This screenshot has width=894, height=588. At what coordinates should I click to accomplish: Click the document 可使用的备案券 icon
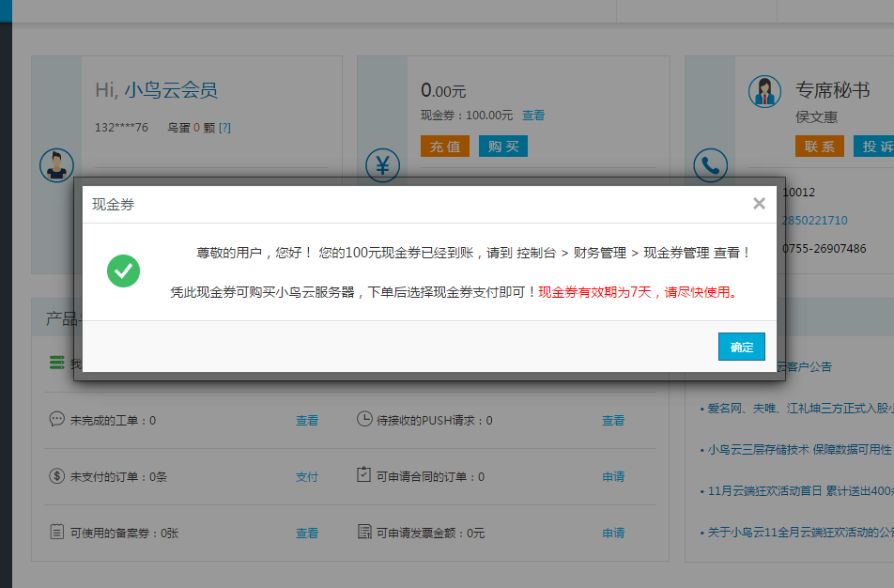56,532
